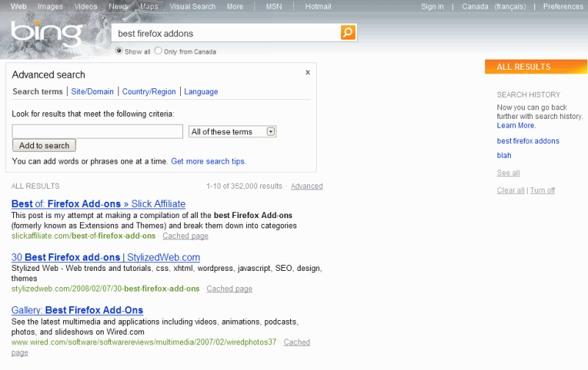Open the News search category
The height and width of the screenshot is (370, 588).
coord(118,7)
